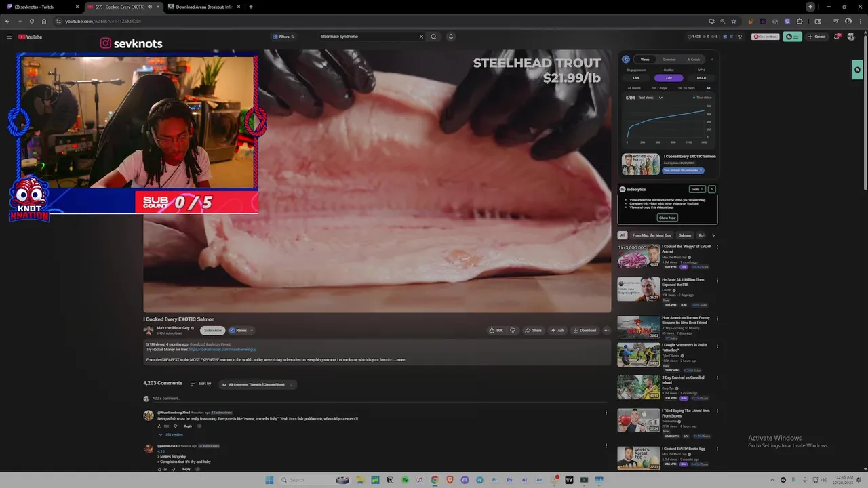The width and height of the screenshot is (868, 488).
Task: Open Discord from the taskbar
Action: [x=465, y=480]
